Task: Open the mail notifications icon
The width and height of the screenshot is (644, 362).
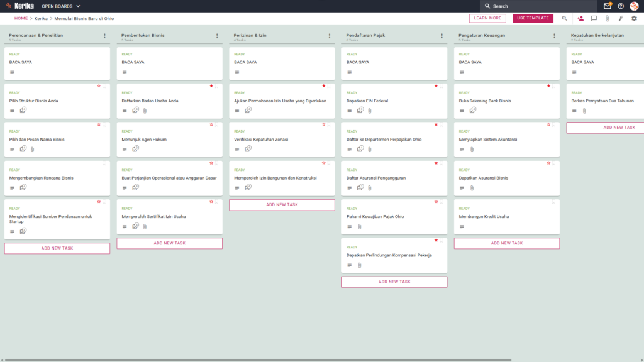Action: point(607,6)
